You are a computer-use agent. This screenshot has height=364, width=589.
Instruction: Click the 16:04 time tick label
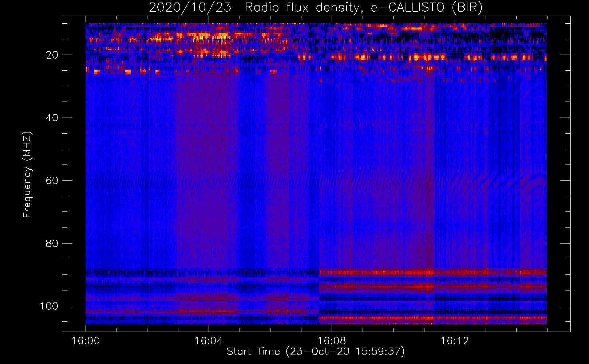(209, 341)
